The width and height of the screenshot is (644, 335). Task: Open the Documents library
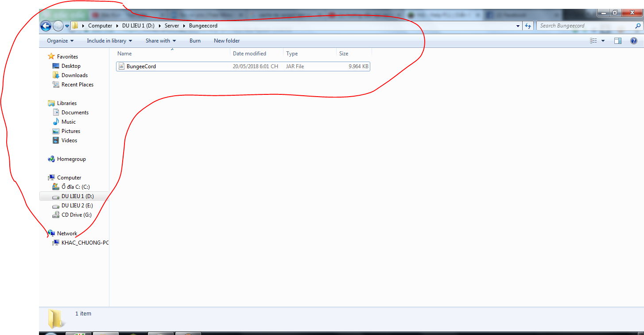[x=75, y=113]
